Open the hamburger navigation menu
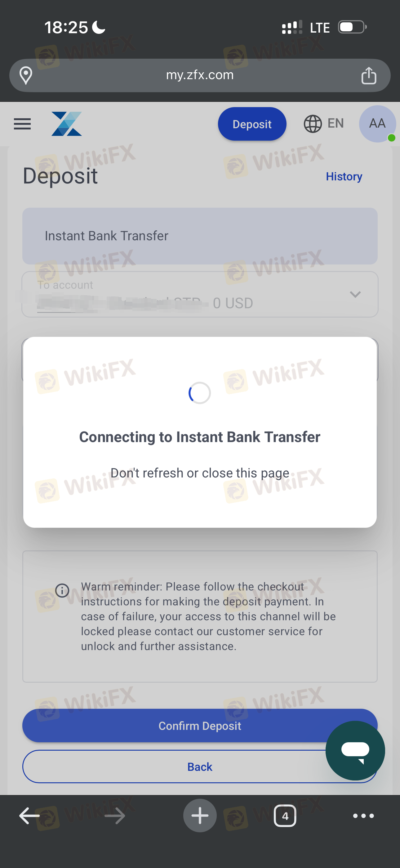400x868 pixels. pyautogui.click(x=22, y=124)
